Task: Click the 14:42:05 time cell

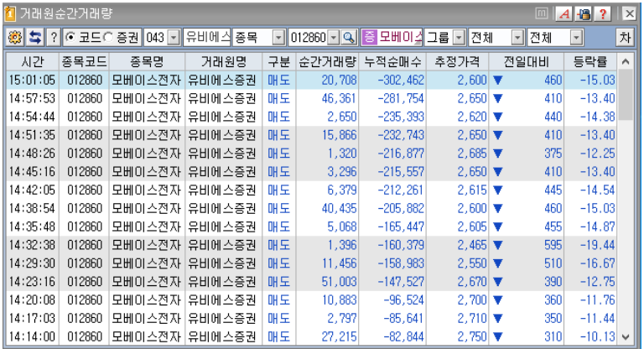Action: (32, 190)
